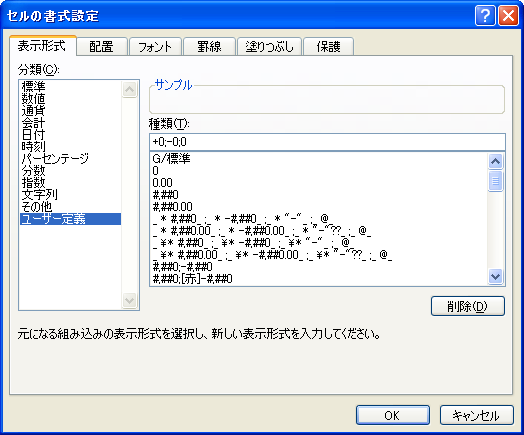Click down arrow of format type list scrollbar
524x435 pixels.
click(x=495, y=277)
